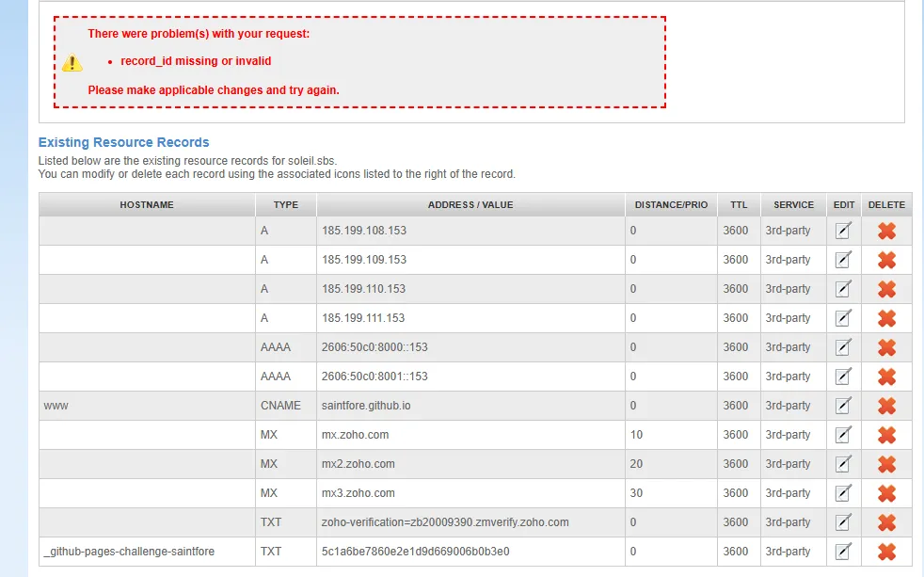Delete the zoho-verification TXT record
Viewport: 924px width, 577px height.
886,522
